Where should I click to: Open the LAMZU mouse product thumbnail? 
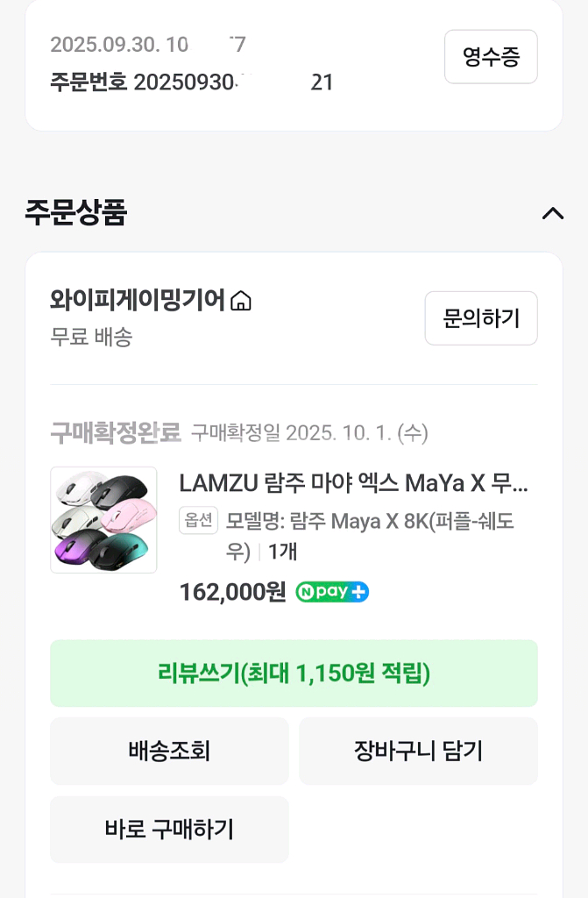click(103, 520)
